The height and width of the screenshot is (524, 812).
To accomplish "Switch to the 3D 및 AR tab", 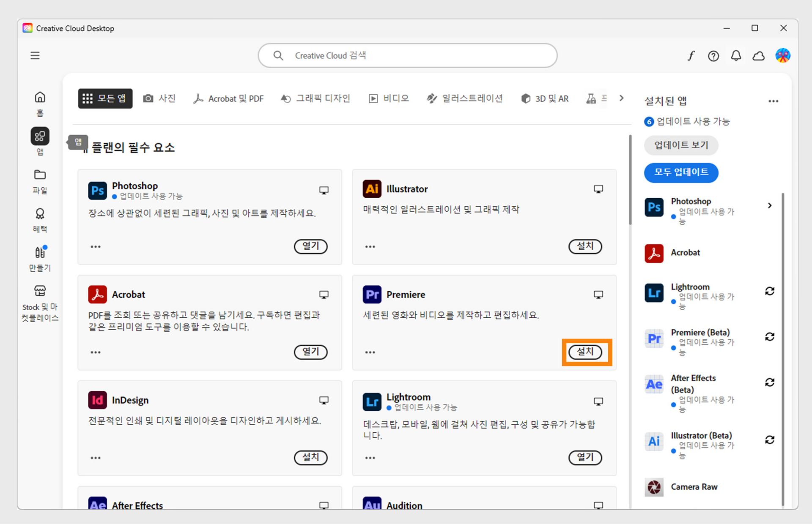I will 545,98.
